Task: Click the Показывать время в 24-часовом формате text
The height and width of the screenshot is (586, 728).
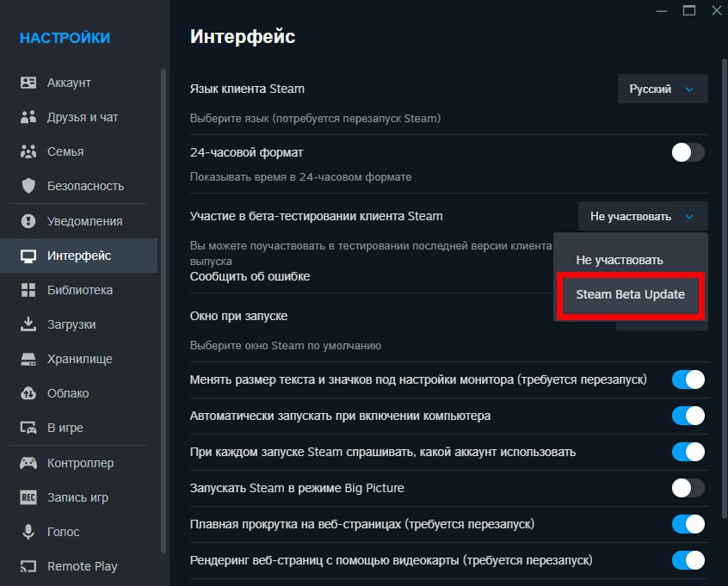Action: [300, 177]
